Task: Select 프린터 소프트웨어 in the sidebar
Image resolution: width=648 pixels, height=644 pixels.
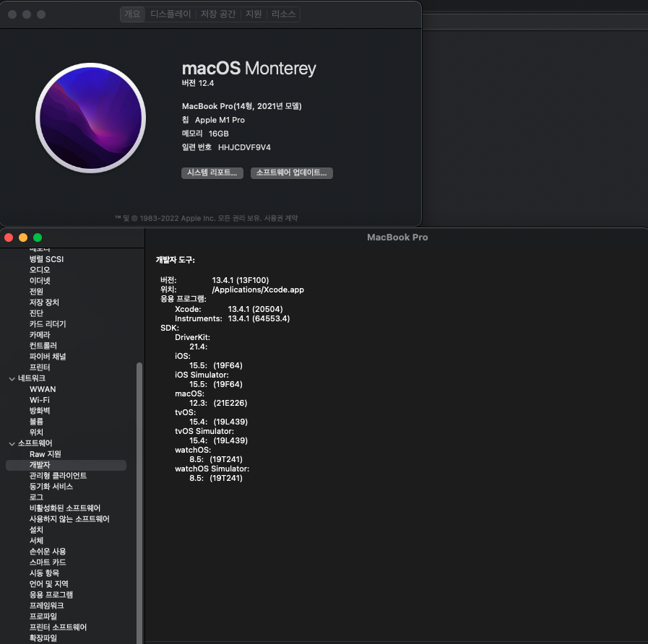Action: click(58, 627)
